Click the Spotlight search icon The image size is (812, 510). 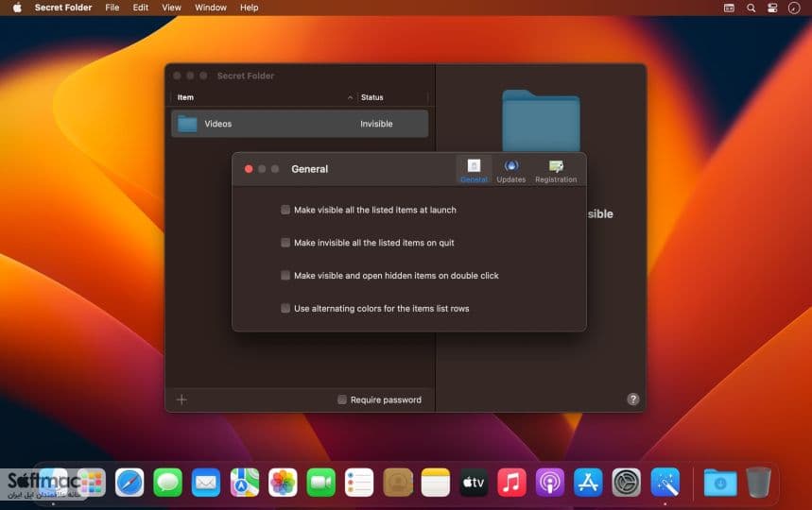click(751, 8)
